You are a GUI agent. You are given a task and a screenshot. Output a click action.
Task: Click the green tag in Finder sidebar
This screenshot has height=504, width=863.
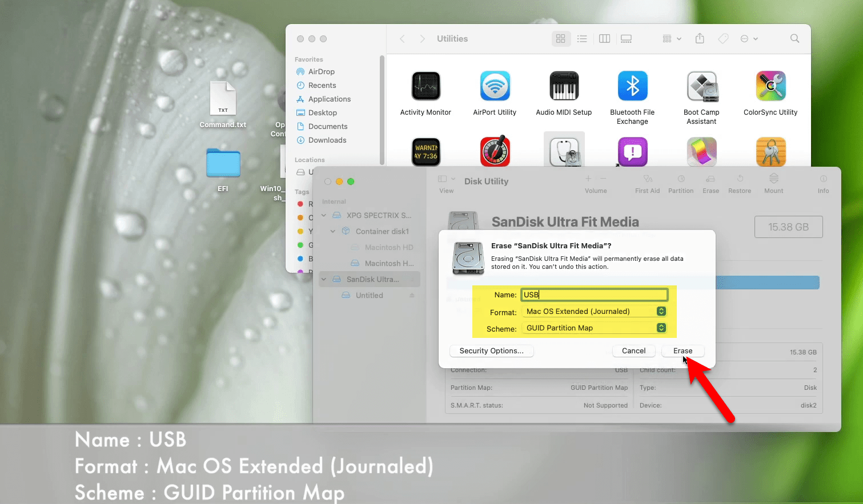pos(300,245)
